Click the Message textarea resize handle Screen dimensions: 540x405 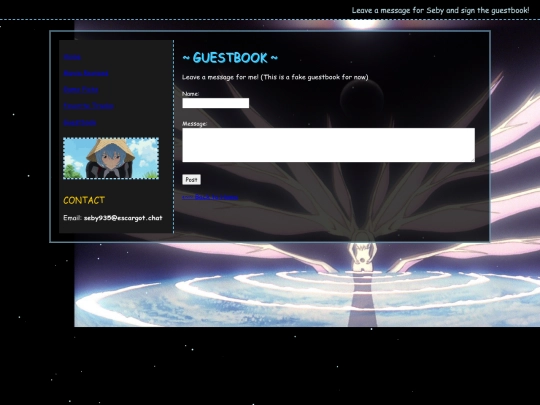tap(472, 160)
